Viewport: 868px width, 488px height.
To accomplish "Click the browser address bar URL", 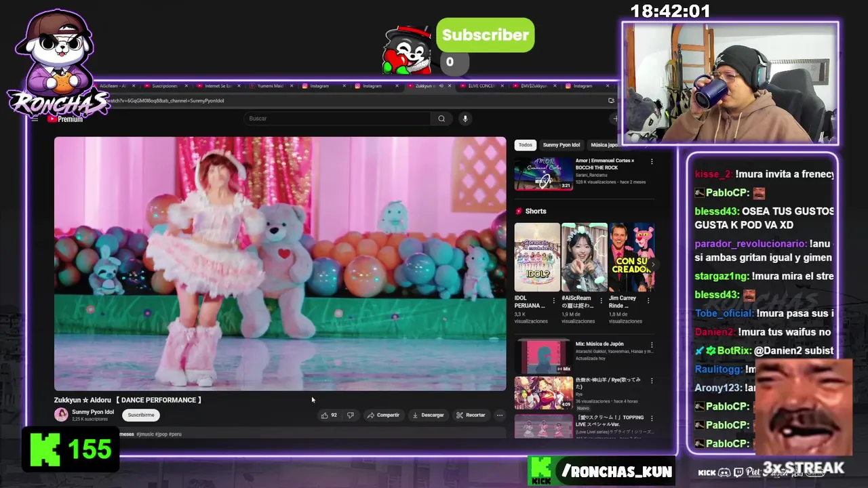I will tap(166, 100).
